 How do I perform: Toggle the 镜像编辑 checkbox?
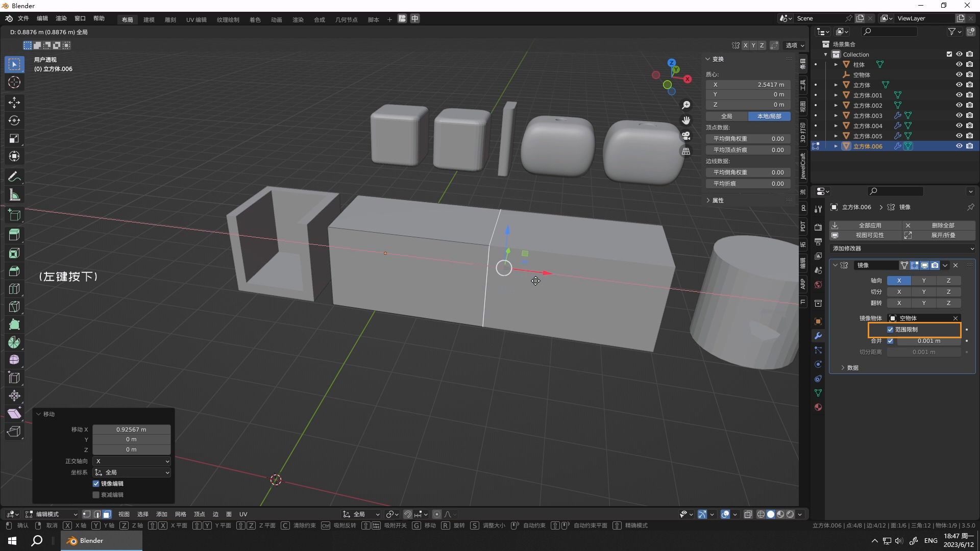click(96, 484)
